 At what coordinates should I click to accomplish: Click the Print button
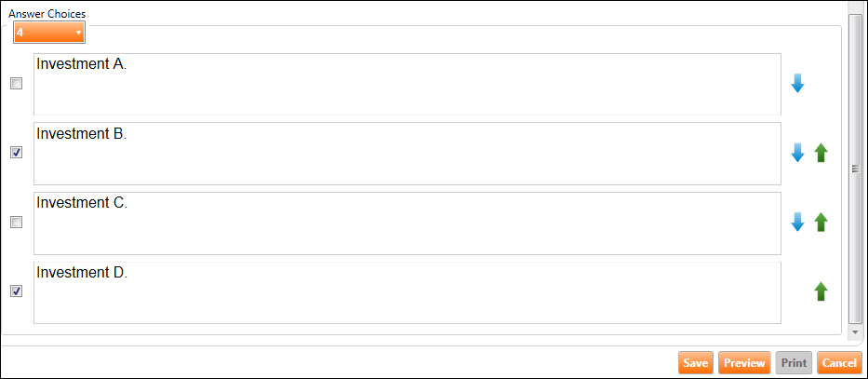click(794, 363)
